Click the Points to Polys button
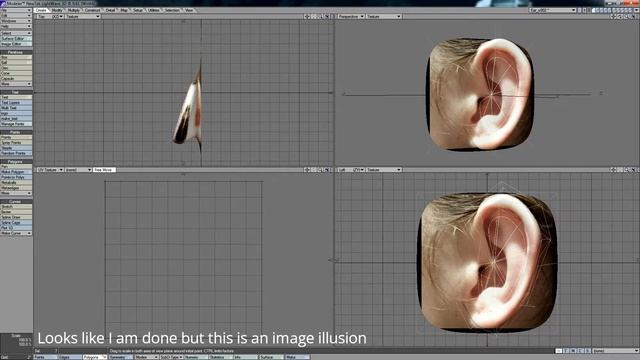This screenshot has width=640, height=360. click(x=16, y=177)
